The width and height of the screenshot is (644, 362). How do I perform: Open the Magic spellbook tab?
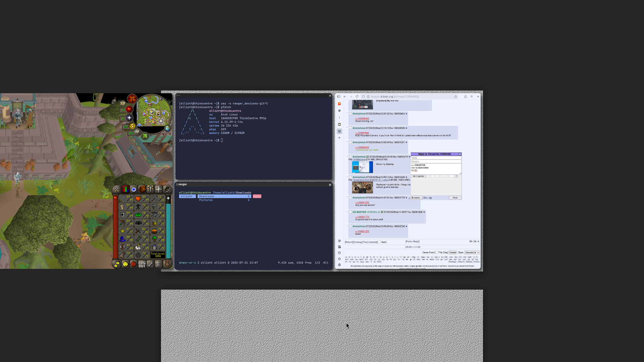pos(167,190)
